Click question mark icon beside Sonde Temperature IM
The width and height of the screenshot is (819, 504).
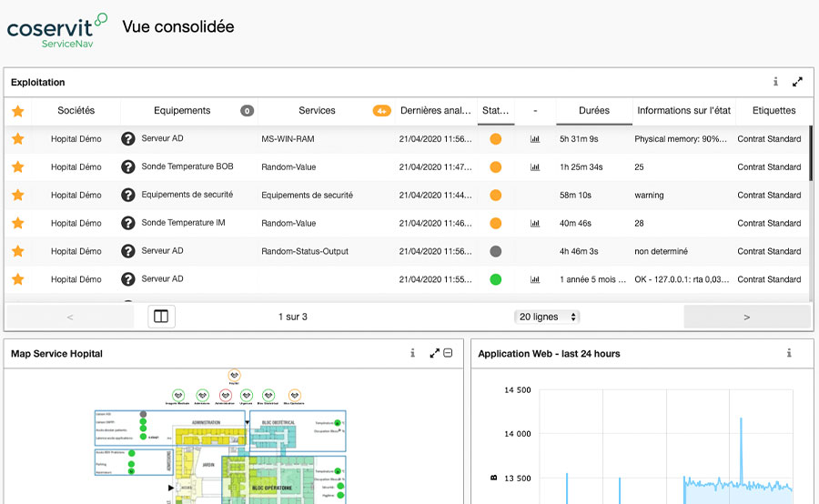pos(128,223)
